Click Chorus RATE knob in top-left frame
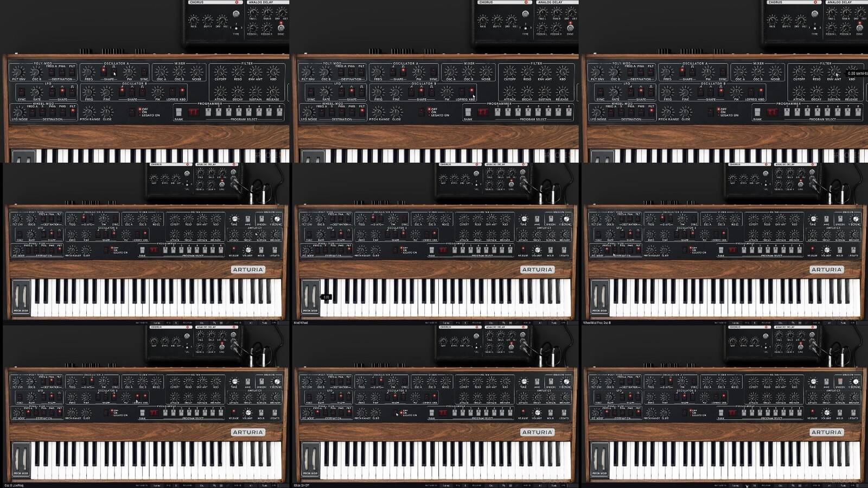Image resolution: width=868 pixels, height=488 pixels. click(194, 21)
